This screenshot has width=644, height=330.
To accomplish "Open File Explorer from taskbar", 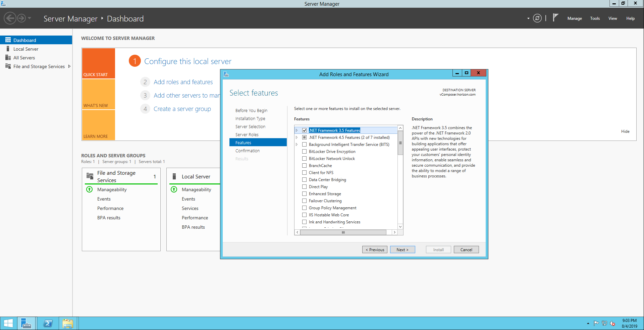I will pyautogui.click(x=67, y=323).
